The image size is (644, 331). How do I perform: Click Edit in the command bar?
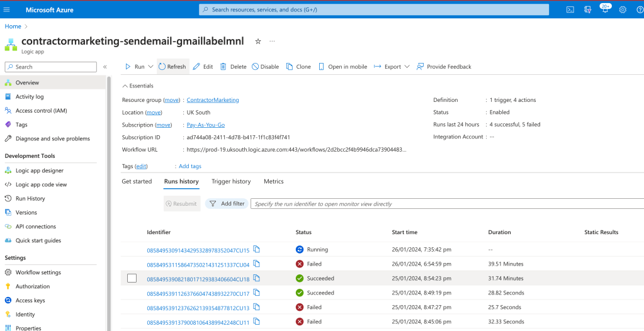coord(203,67)
